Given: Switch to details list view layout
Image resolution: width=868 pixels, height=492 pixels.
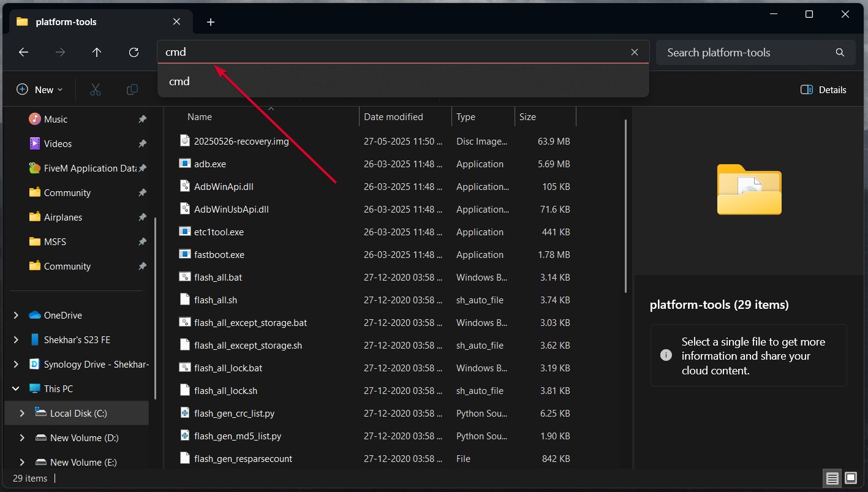Looking at the screenshot, I should coord(832,478).
